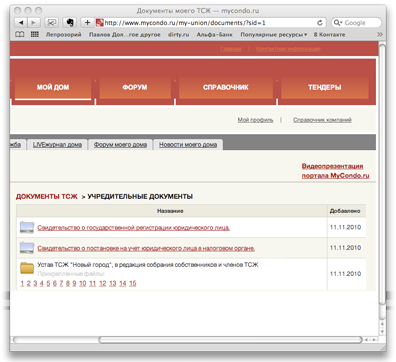Open attached file 14

(123, 283)
